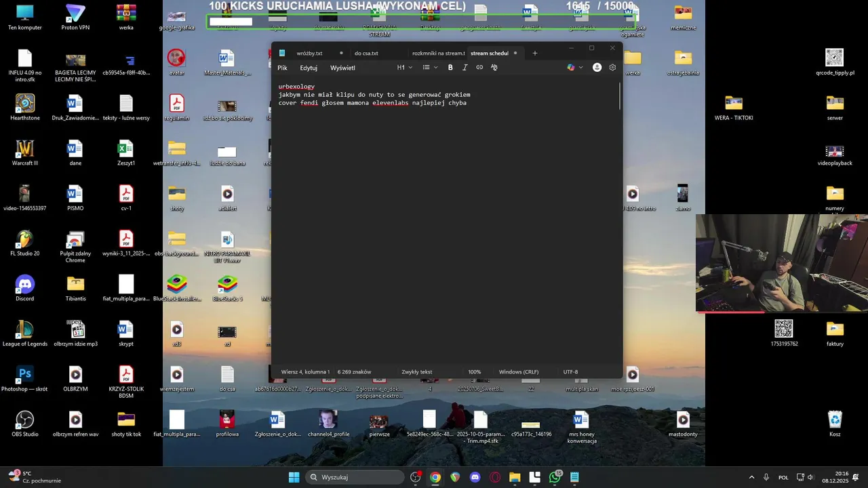Click the Wyszukaj taskbar search box
The width and height of the screenshot is (868, 488).
355,477
